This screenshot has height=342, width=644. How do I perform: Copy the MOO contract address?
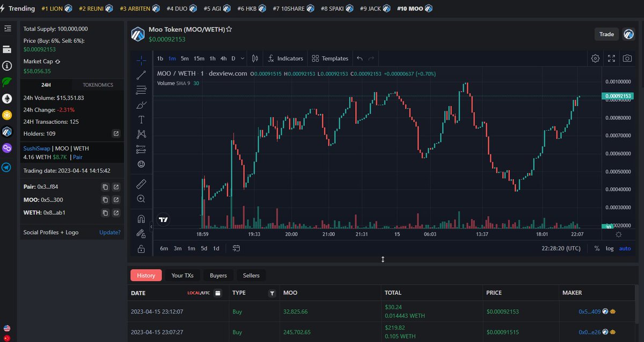click(105, 199)
